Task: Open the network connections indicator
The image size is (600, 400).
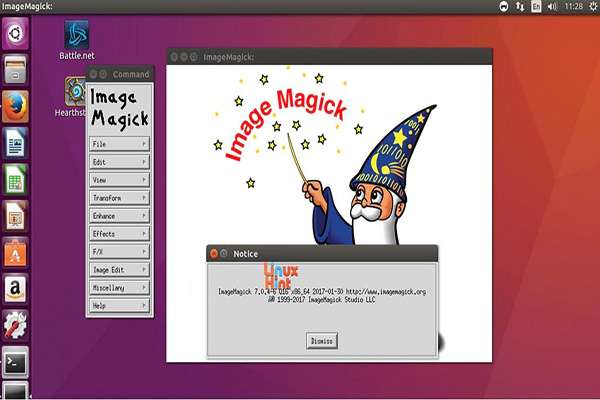Action: click(x=520, y=6)
